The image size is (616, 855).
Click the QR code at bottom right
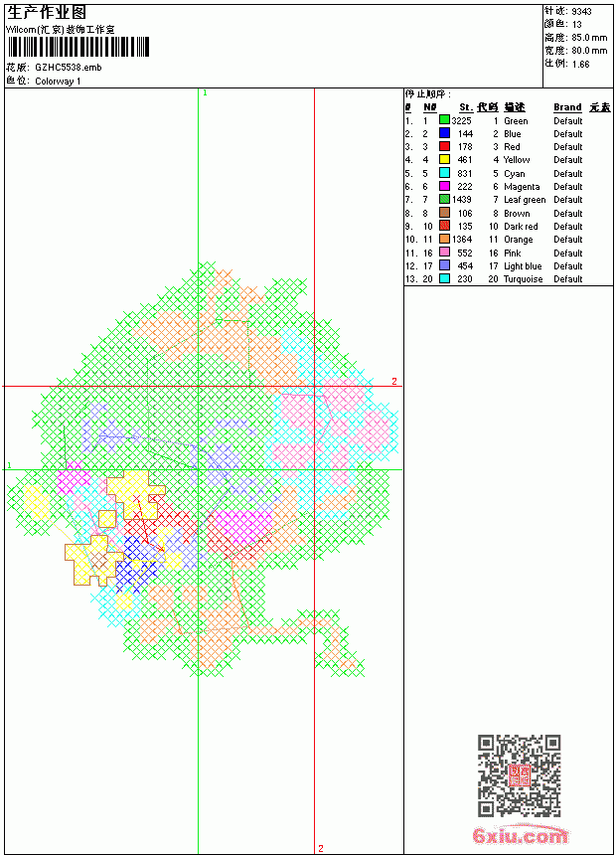click(520, 775)
